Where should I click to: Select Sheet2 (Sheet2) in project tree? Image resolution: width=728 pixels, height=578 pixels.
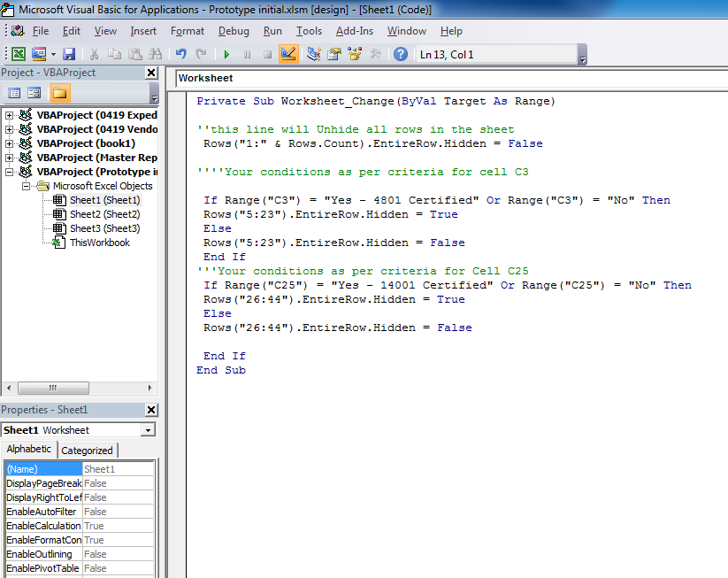pos(105,214)
